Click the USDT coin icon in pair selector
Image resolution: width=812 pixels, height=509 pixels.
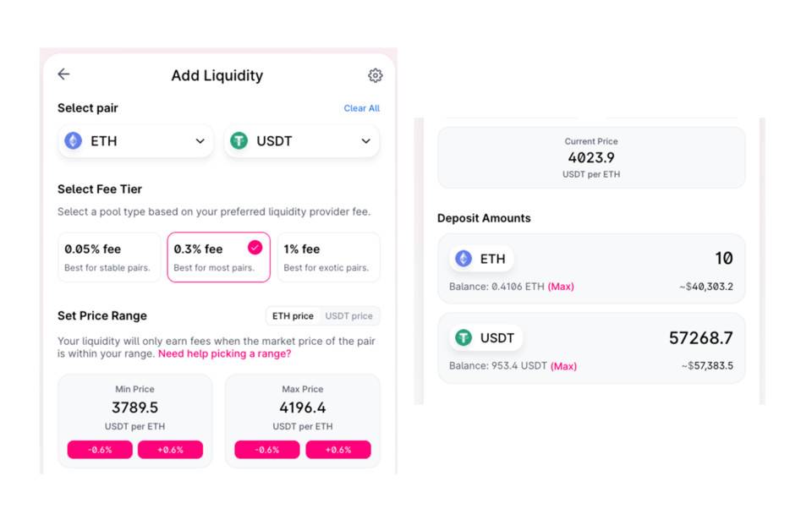[239, 141]
